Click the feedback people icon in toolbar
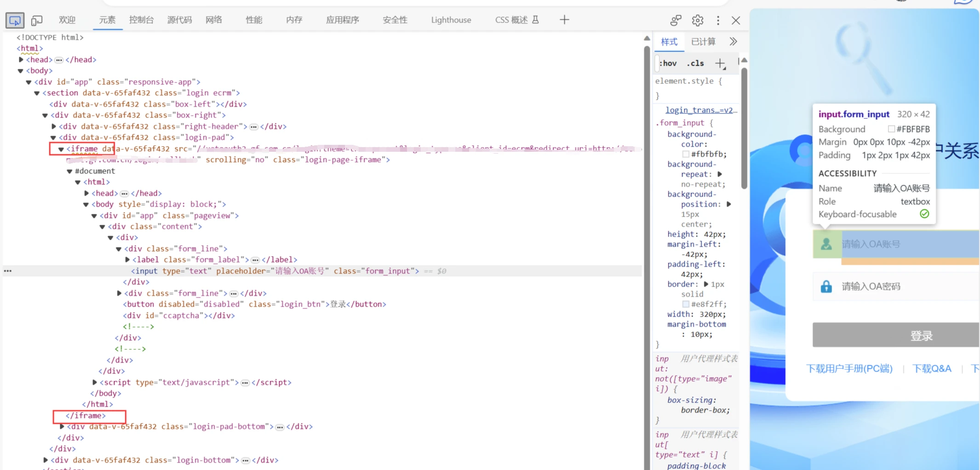The image size is (980, 470). click(676, 20)
